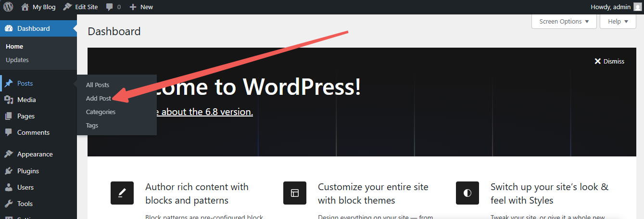This screenshot has height=219, width=644.
Task: Click the home icon beside My Blog
Action: click(25, 7)
